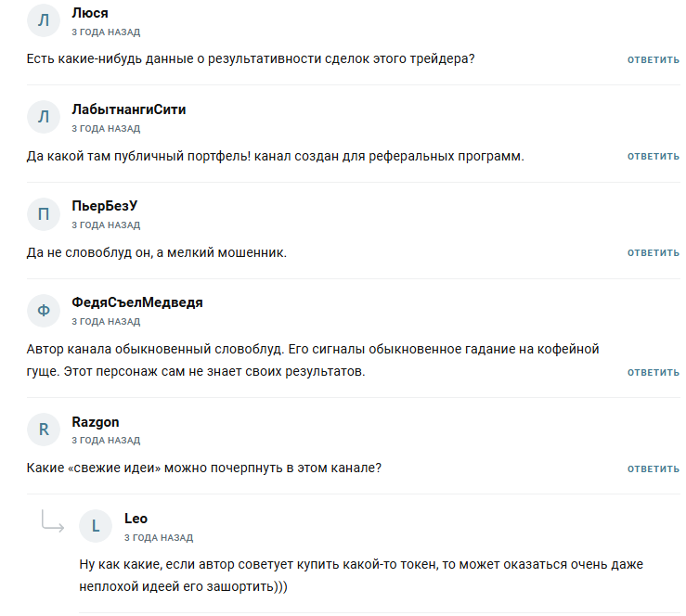Click ЛабытнангиСити's avatar circle
This screenshot has width=686, height=616.
[44, 118]
